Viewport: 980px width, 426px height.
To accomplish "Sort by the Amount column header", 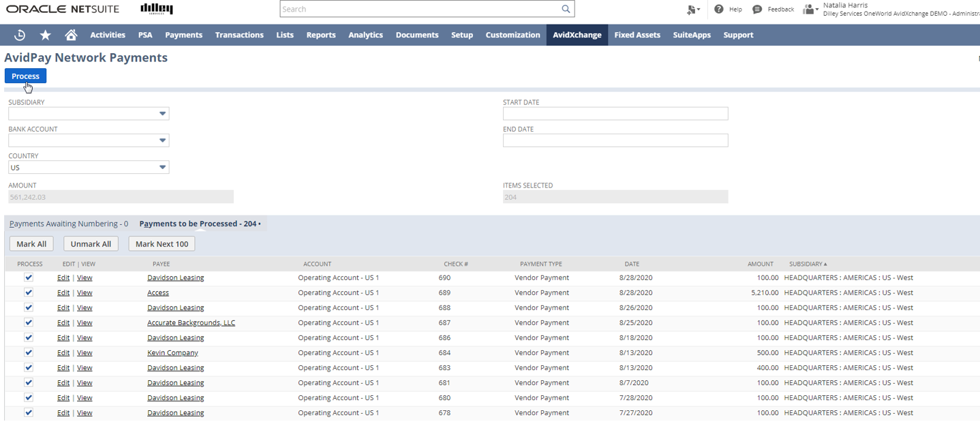I will pyautogui.click(x=761, y=264).
